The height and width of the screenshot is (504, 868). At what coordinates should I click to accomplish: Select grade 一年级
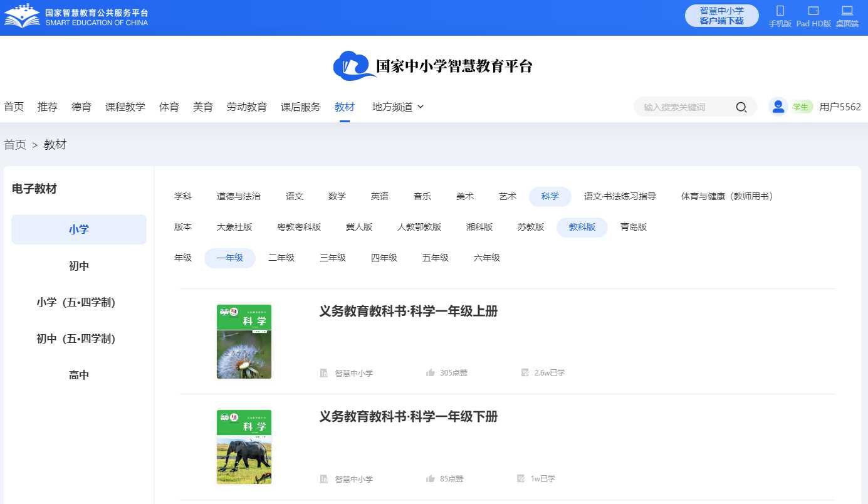[x=230, y=258]
